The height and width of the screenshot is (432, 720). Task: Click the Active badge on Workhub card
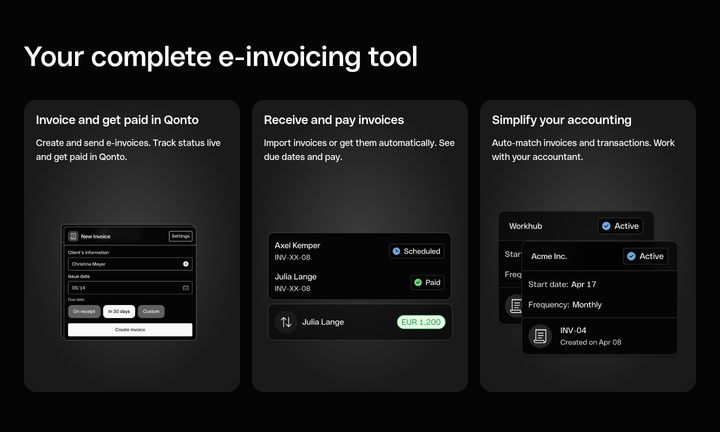620,226
